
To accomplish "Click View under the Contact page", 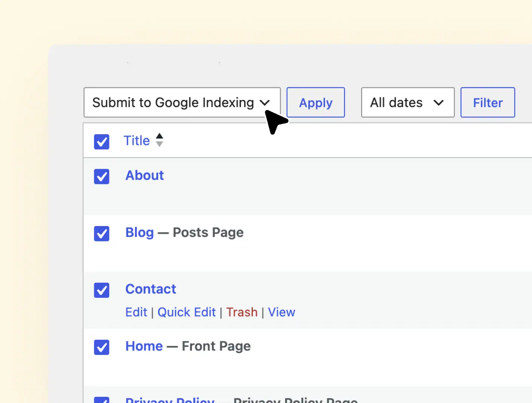I will click(x=281, y=312).
